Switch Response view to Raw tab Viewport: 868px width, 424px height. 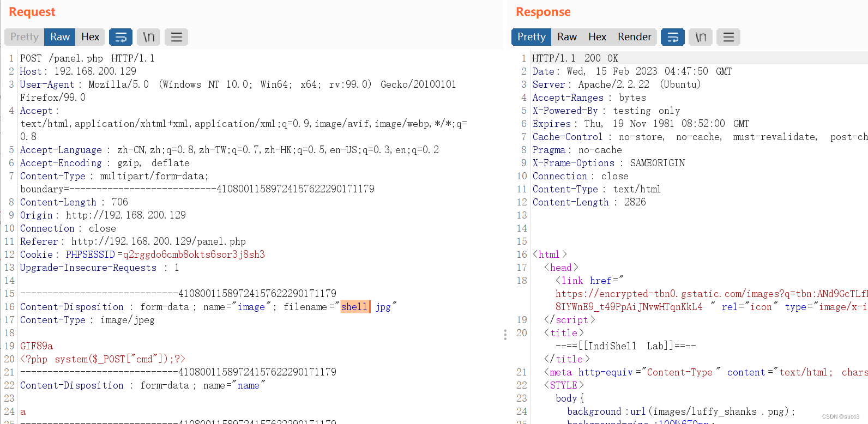click(567, 37)
